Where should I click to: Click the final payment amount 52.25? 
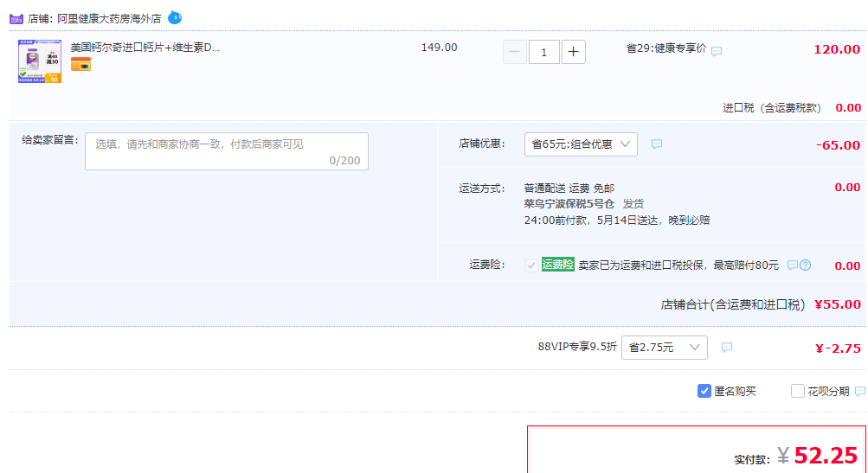click(826, 456)
